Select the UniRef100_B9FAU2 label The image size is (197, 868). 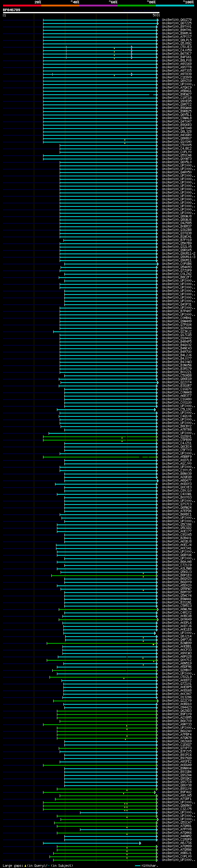177,792
